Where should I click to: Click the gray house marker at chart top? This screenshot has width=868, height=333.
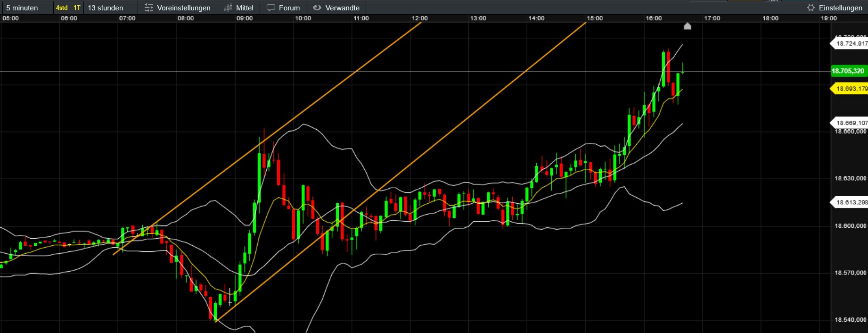coord(688,26)
